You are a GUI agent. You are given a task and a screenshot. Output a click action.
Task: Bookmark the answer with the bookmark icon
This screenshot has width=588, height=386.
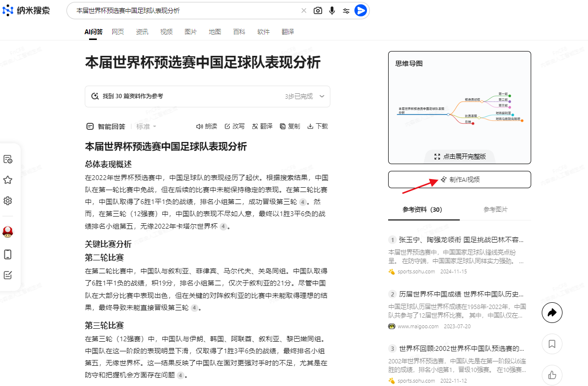pos(552,344)
